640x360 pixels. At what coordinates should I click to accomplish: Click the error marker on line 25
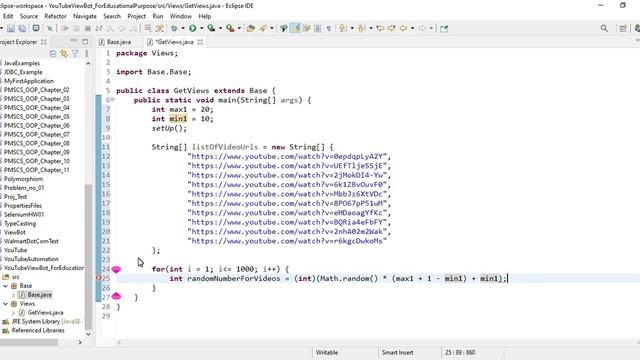98,278
